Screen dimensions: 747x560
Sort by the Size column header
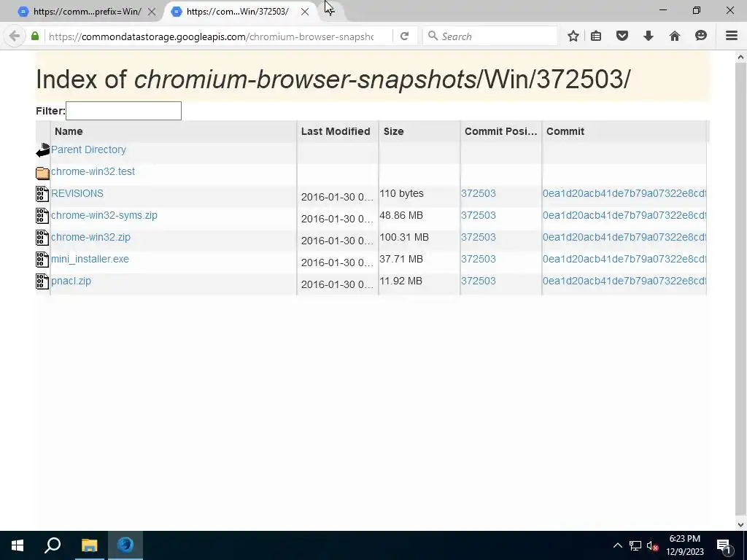point(419,131)
